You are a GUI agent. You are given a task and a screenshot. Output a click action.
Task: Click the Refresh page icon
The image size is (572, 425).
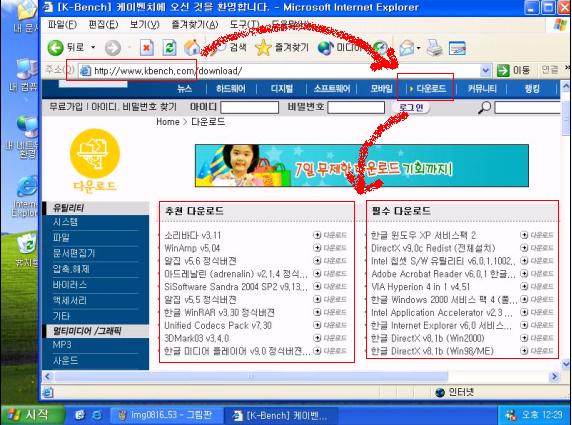pyautogui.click(x=169, y=48)
